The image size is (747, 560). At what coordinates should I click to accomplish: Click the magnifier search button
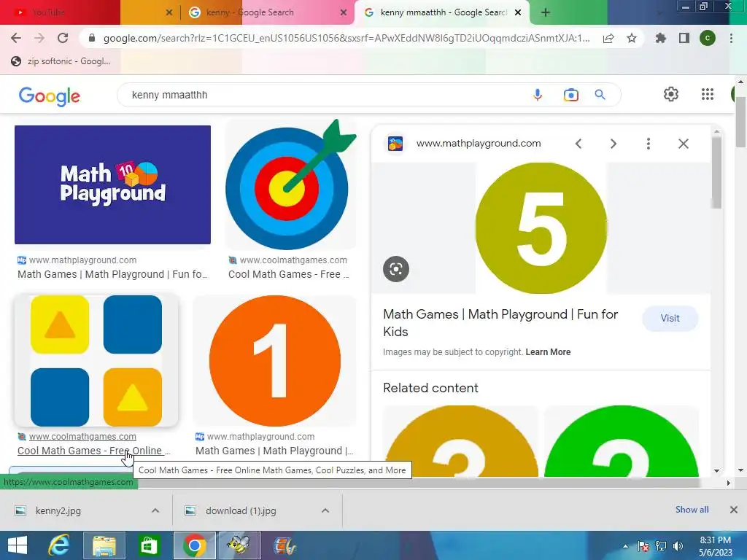tap(600, 95)
